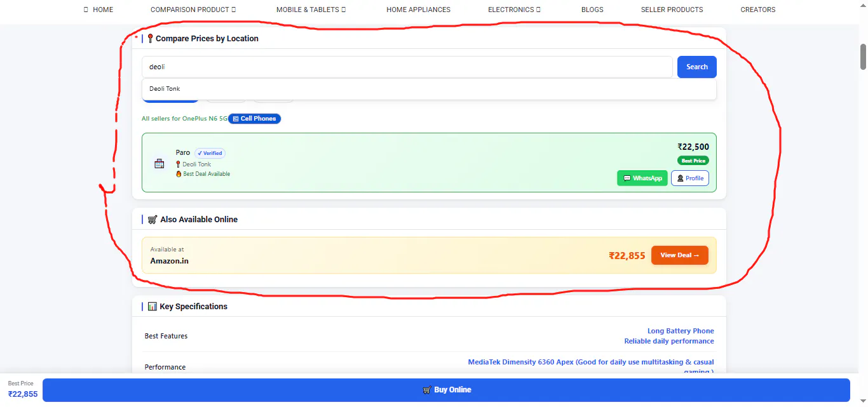Click the ₹22,855 price in the bottom bar

click(23, 394)
